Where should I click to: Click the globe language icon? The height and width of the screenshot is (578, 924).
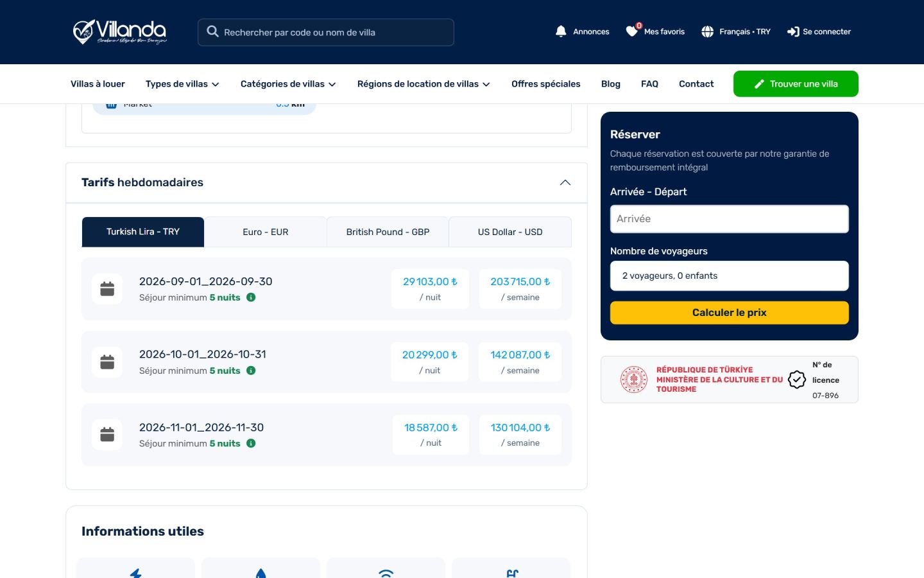pyautogui.click(x=707, y=31)
